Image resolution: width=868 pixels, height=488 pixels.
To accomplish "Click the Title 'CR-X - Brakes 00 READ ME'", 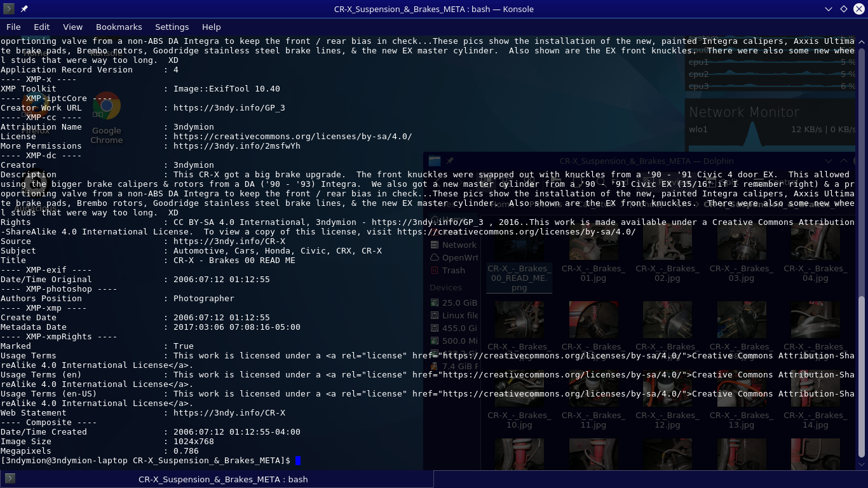I will click(x=234, y=261).
